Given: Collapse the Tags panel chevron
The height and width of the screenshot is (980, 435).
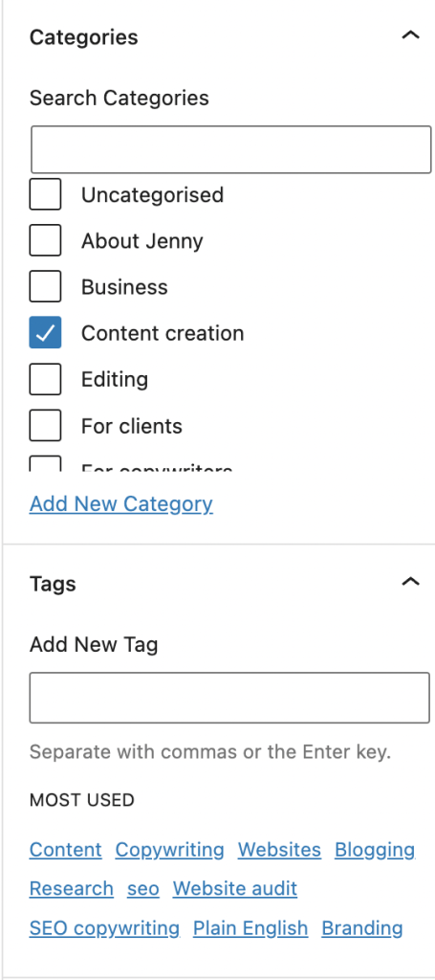Looking at the screenshot, I should coord(410,583).
